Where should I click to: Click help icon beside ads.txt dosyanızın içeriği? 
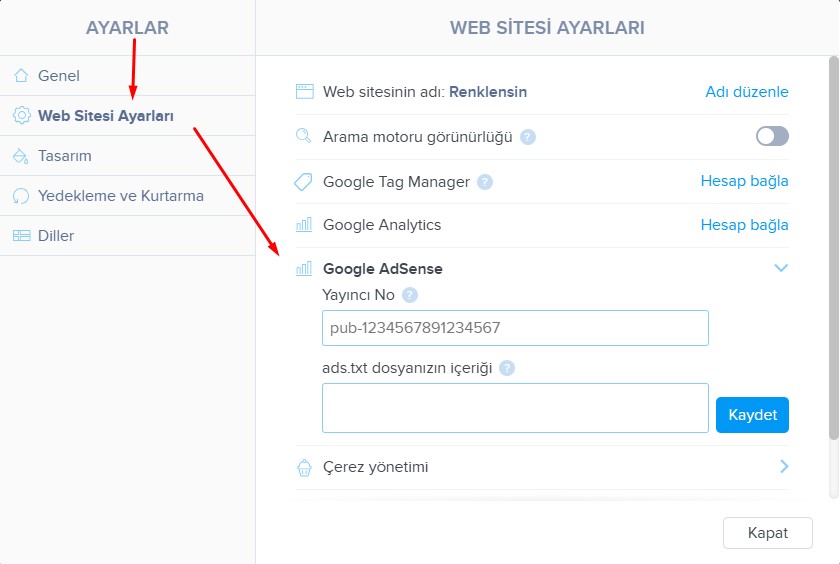click(x=507, y=368)
